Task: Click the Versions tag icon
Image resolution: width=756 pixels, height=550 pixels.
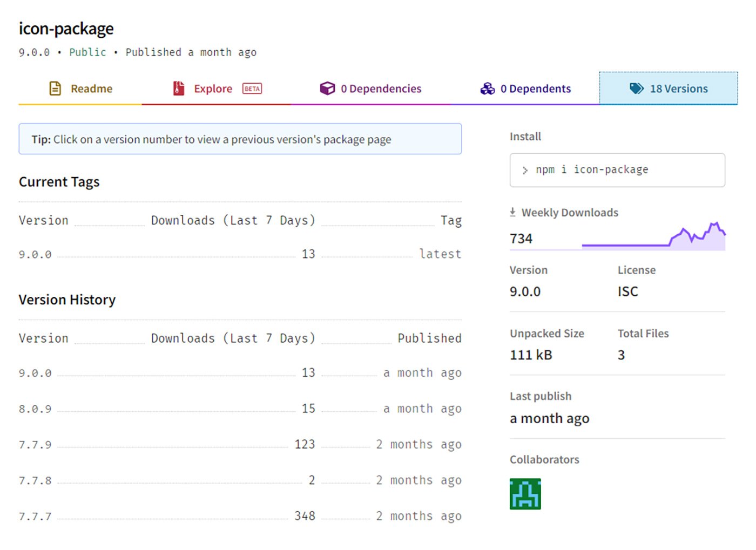Action: tap(637, 89)
